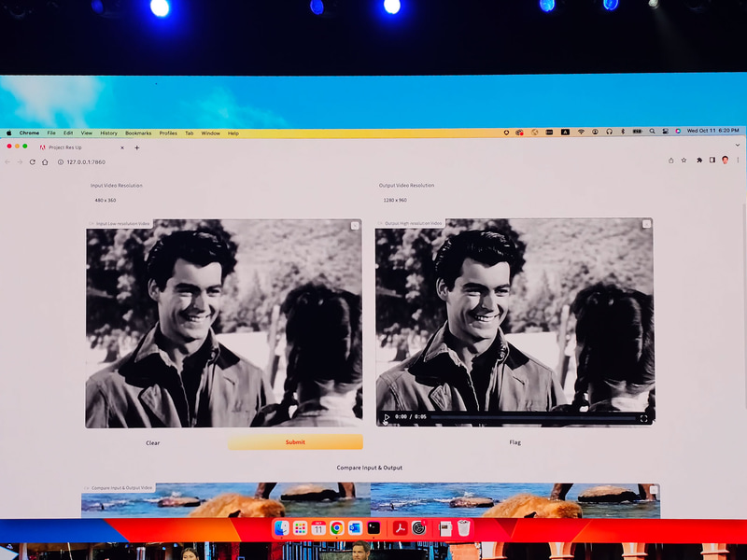This screenshot has height=560, width=747.
Task: Open Adobe Acrobat from the dock
Action: click(400, 527)
